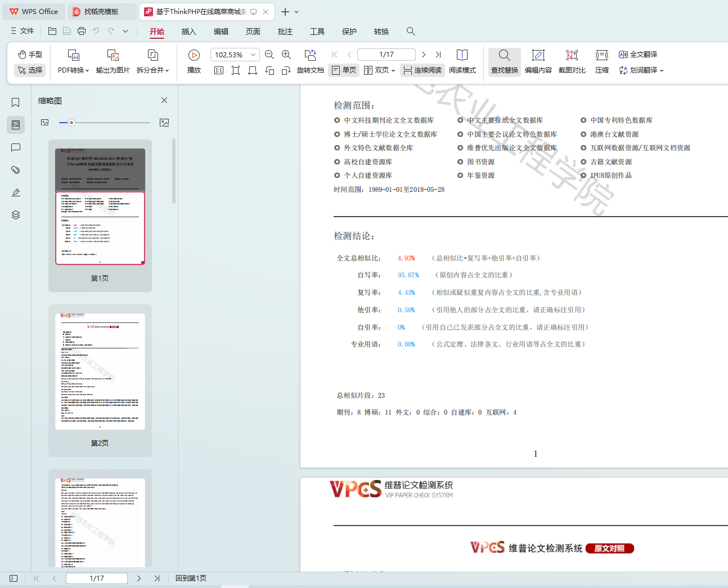Enable 单页 single-page view

[344, 70]
